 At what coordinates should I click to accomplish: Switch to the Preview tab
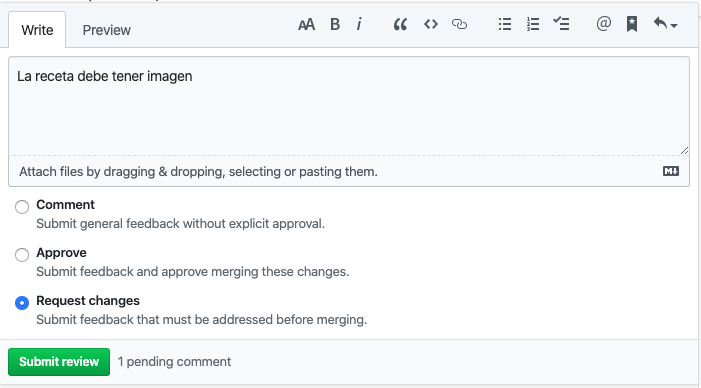click(106, 30)
